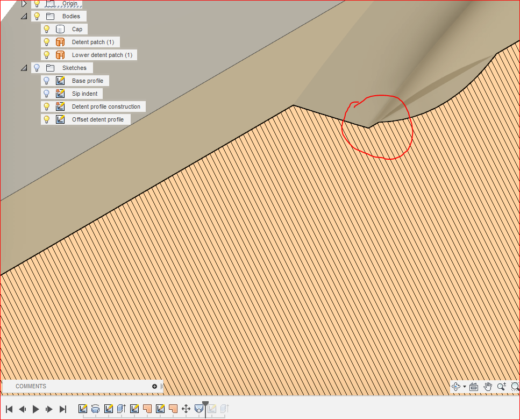Select the Cap label in browser
Screen dimensions: 520x420
point(77,29)
